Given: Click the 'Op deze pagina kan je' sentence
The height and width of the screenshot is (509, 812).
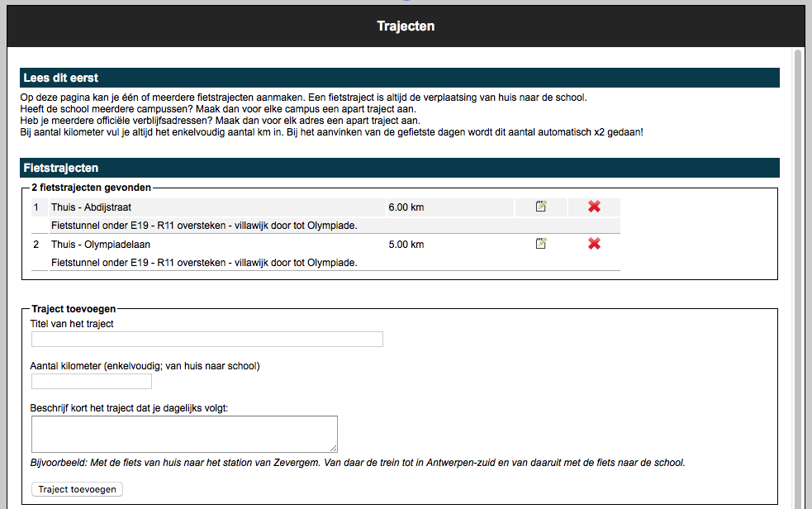Looking at the screenshot, I should pos(303,98).
